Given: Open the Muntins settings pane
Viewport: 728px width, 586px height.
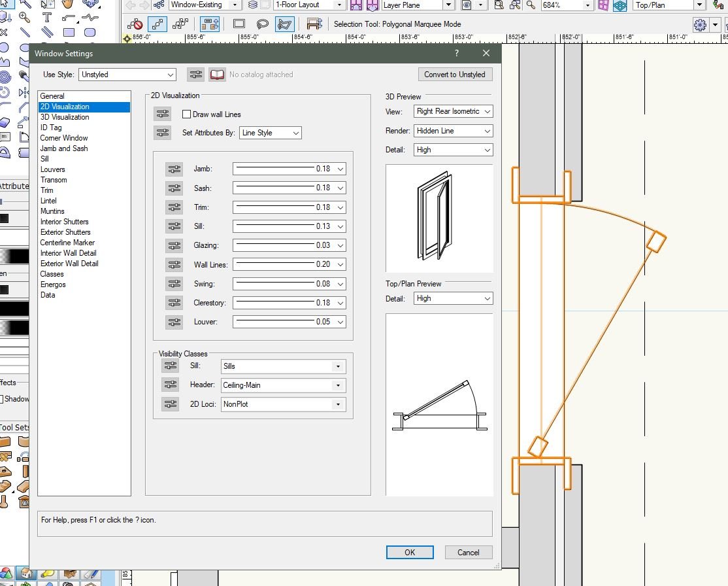Looking at the screenshot, I should pyautogui.click(x=52, y=211).
